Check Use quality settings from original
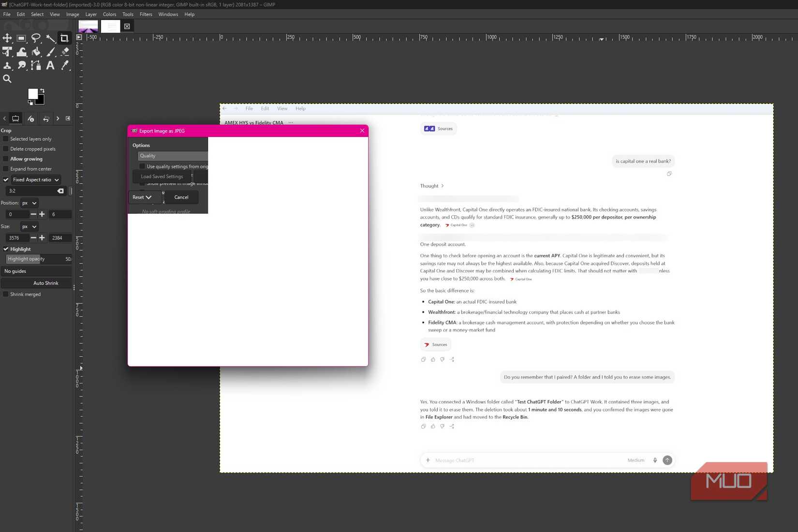 coord(142,166)
